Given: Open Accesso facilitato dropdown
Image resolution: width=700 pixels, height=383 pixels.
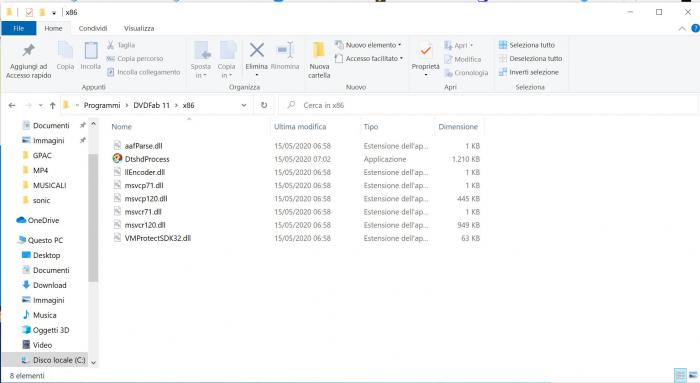Looking at the screenshot, I should [x=369, y=58].
